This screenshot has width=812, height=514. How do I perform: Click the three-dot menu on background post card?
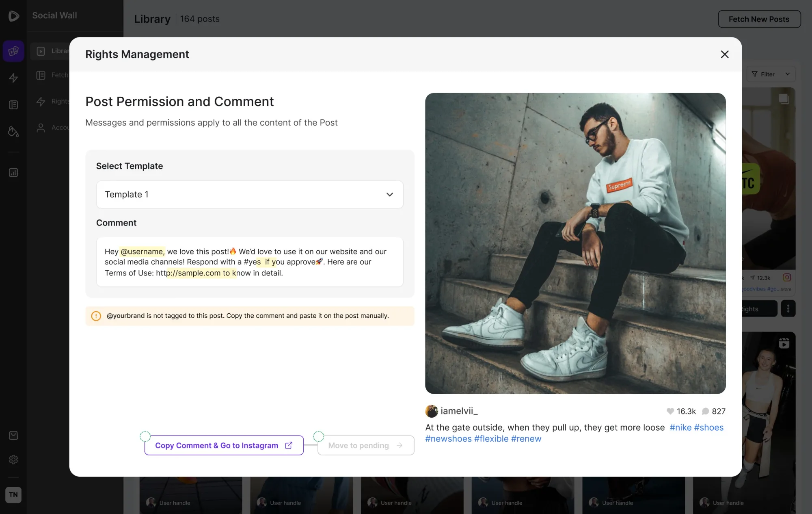tap(788, 309)
